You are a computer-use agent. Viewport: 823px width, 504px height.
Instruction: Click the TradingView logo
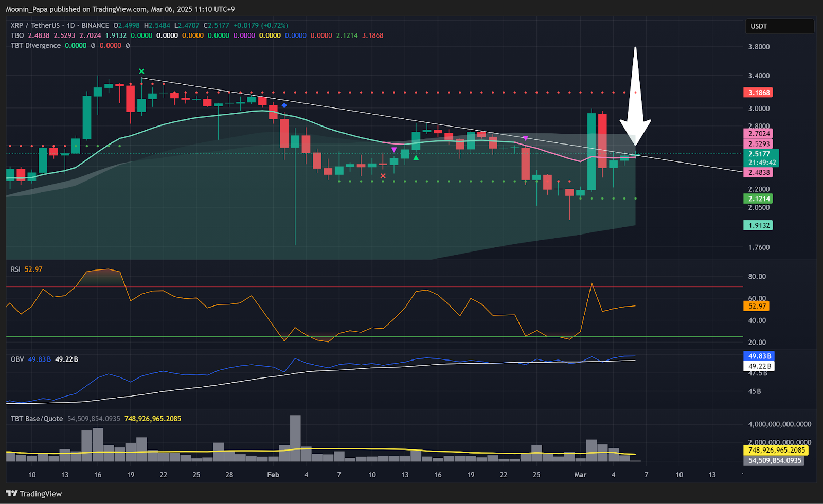pos(34,494)
